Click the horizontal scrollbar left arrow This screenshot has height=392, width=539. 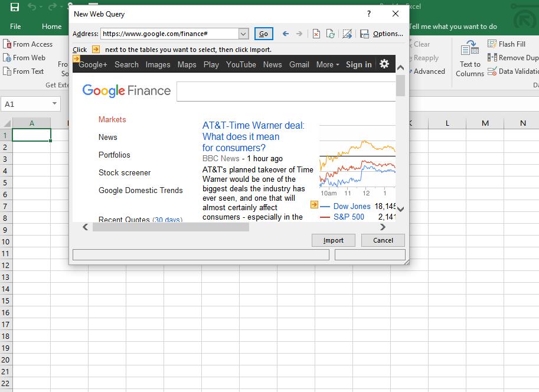(86, 227)
